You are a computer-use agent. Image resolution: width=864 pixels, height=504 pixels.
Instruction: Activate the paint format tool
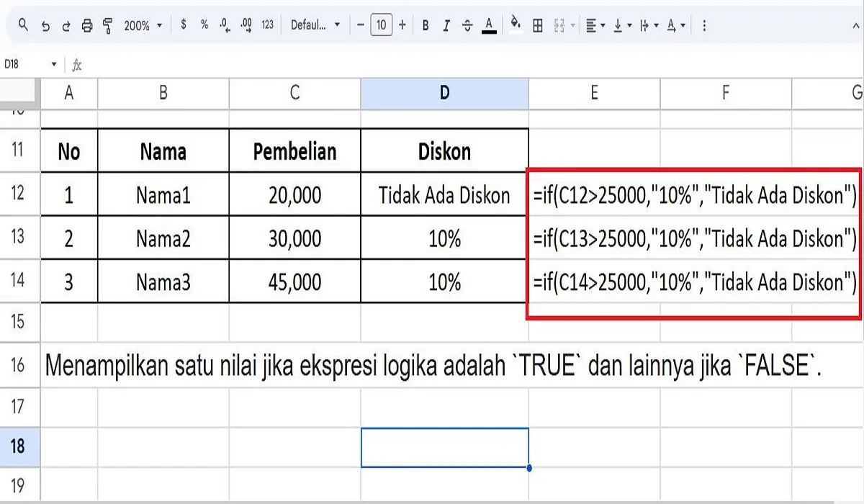click(108, 25)
